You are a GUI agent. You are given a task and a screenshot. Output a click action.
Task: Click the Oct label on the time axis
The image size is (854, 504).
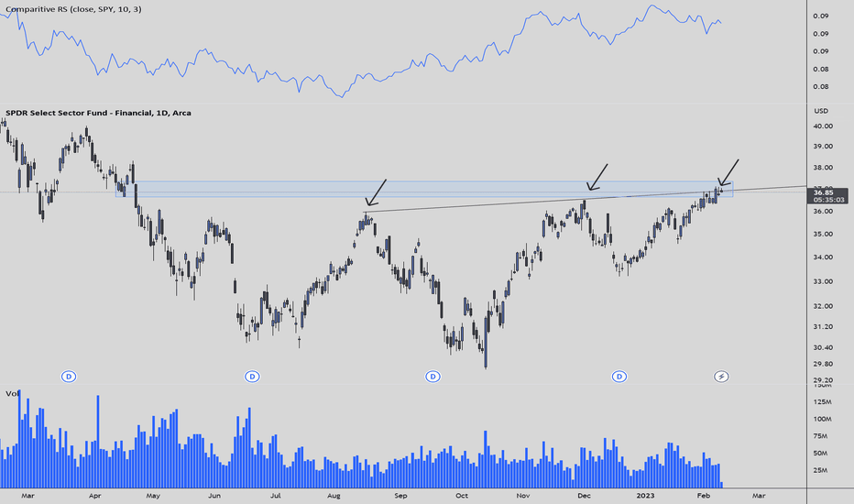point(461,495)
